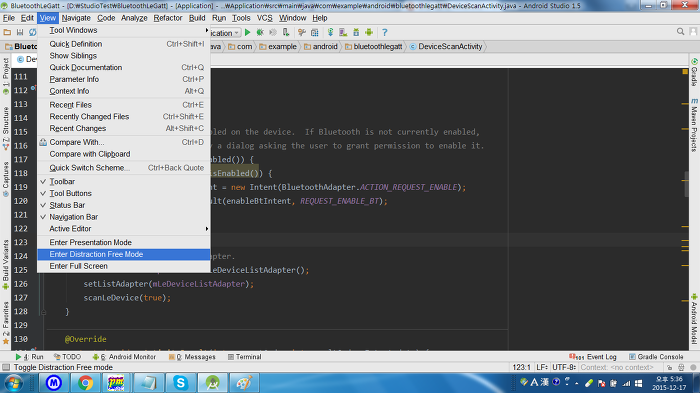The width and height of the screenshot is (700, 393).
Task: Open the Terminal tool window
Action: pyautogui.click(x=244, y=357)
